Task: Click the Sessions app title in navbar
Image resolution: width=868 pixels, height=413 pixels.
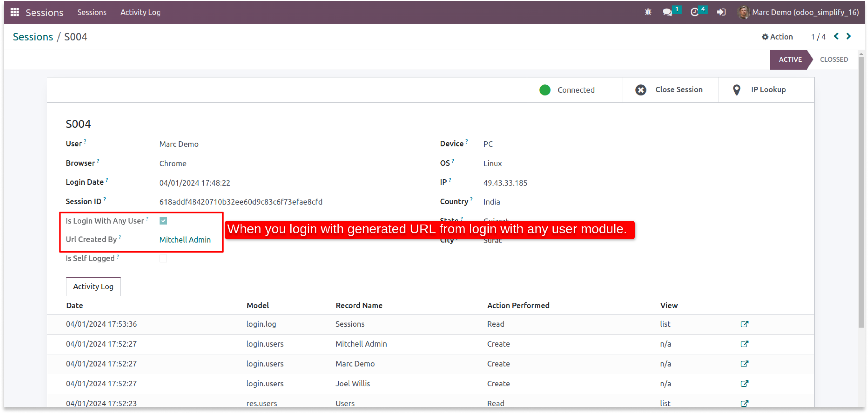Action: (x=45, y=12)
